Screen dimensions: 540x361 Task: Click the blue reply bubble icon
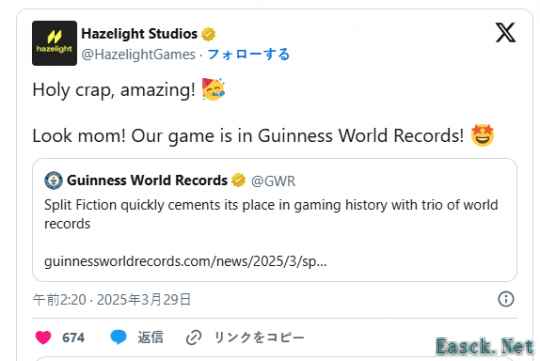tap(118, 337)
